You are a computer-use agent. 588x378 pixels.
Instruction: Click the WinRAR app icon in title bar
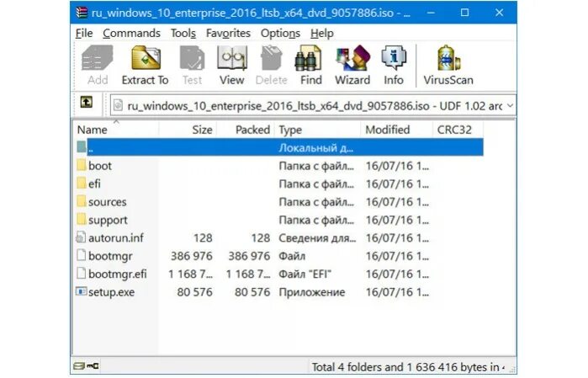[x=82, y=13]
